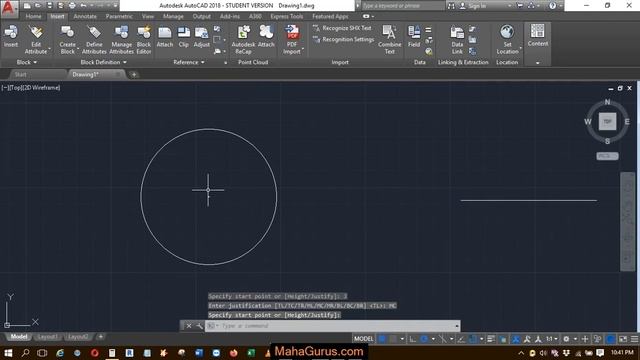Open the Express Tools ribbon tab
The width and height of the screenshot is (640, 360).
tap(287, 16)
